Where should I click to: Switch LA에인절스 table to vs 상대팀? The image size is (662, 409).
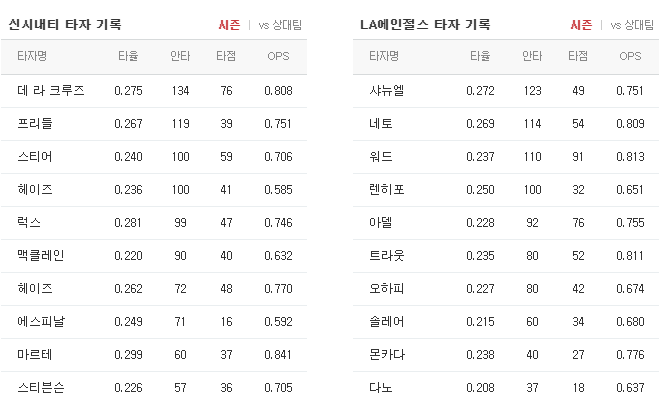pos(632,25)
